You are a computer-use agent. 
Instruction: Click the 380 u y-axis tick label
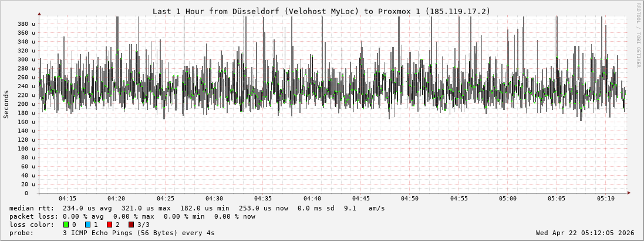tap(26, 24)
